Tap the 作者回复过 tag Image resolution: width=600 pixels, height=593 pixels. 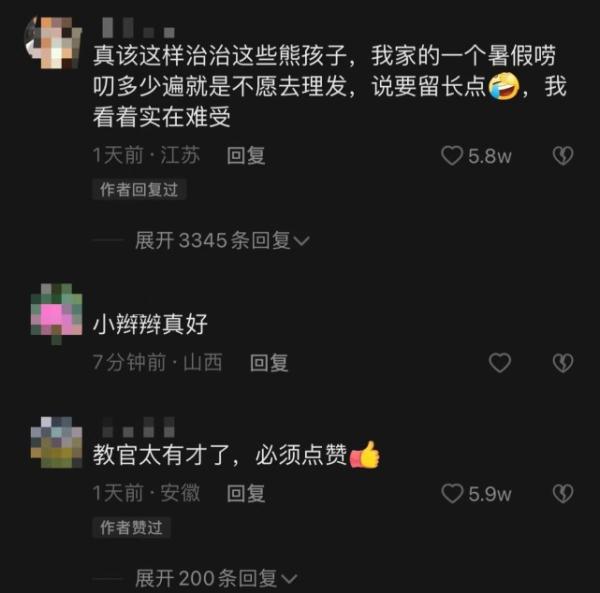click(139, 189)
